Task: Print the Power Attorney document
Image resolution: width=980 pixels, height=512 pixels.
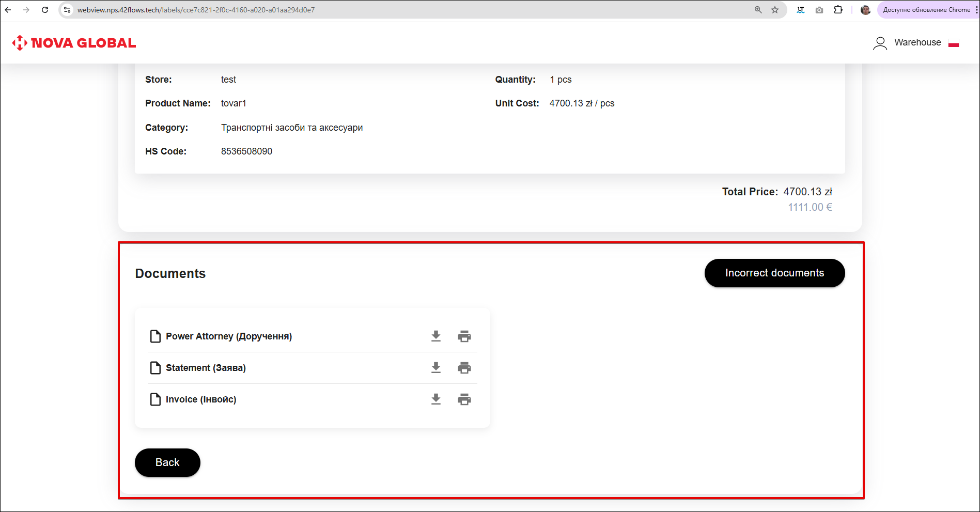Action: pos(464,336)
